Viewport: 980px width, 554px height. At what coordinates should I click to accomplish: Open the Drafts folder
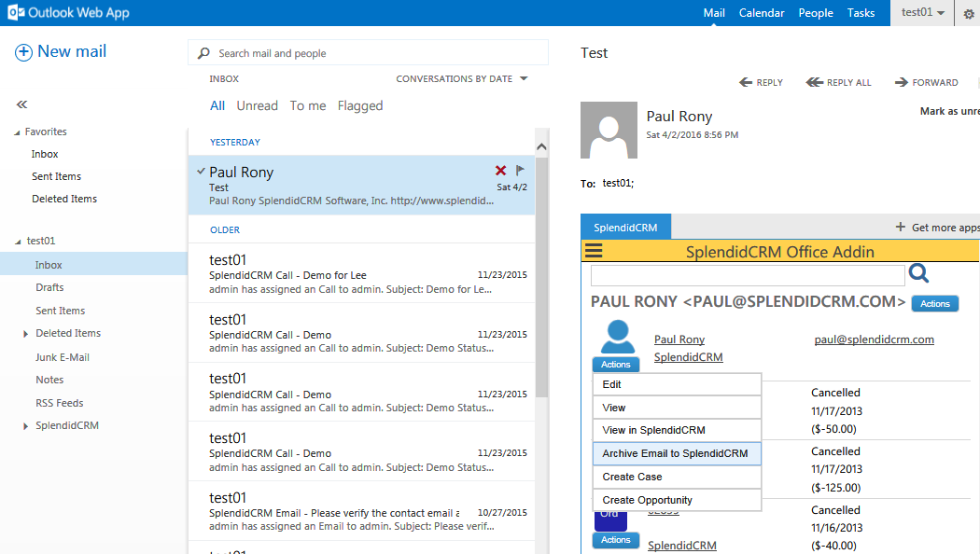tap(49, 288)
